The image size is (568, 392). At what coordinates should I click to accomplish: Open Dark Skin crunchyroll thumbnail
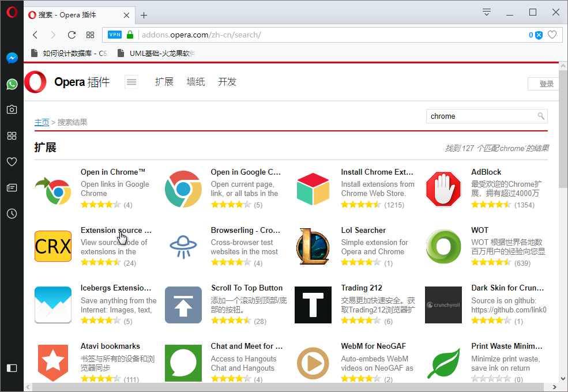click(443, 305)
